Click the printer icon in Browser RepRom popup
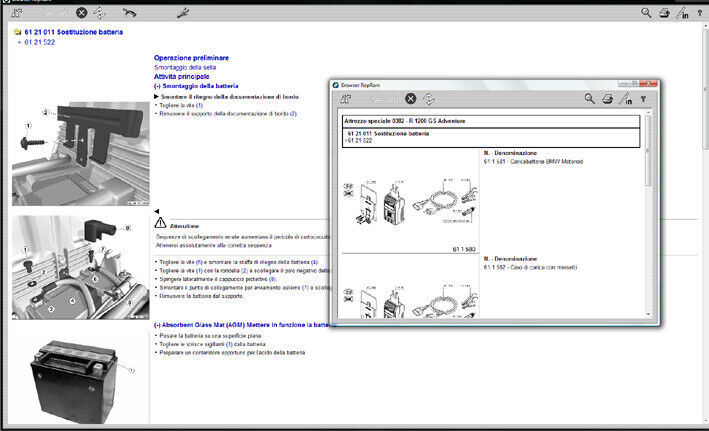This screenshot has width=709, height=431. tap(607, 99)
